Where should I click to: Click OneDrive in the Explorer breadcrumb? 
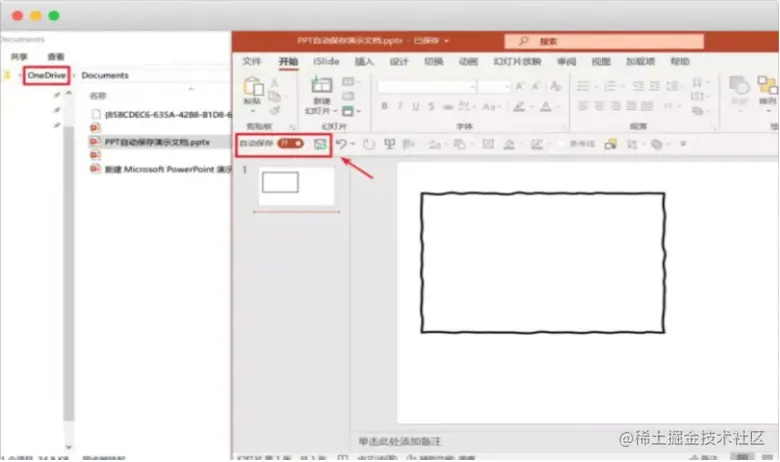46,75
